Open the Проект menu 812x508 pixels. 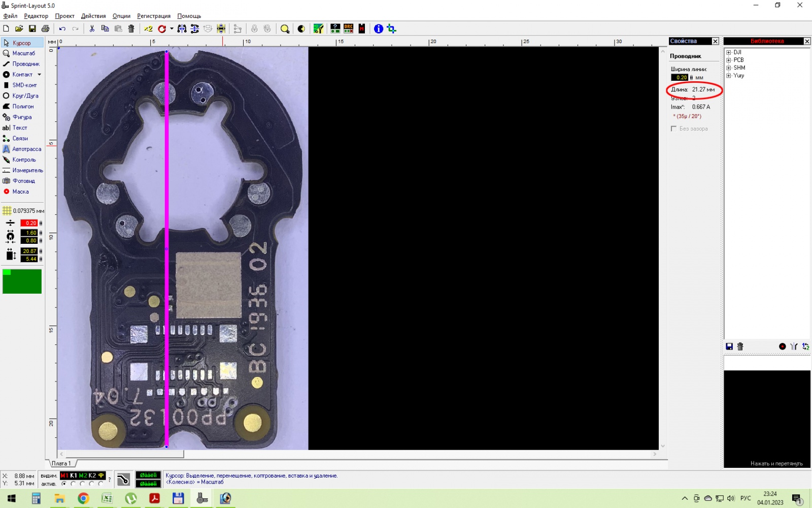tap(65, 16)
